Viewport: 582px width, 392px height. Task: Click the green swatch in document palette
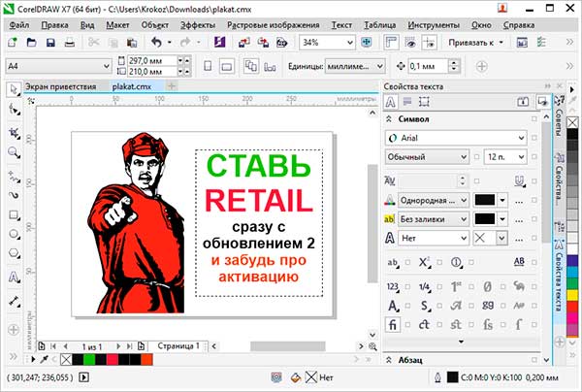coord(89,359)
